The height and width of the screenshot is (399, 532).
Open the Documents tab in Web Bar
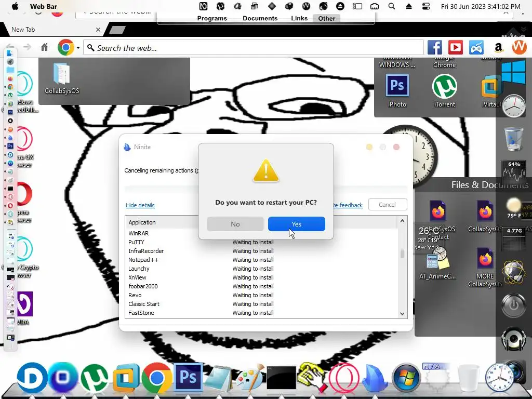point(260,18)
